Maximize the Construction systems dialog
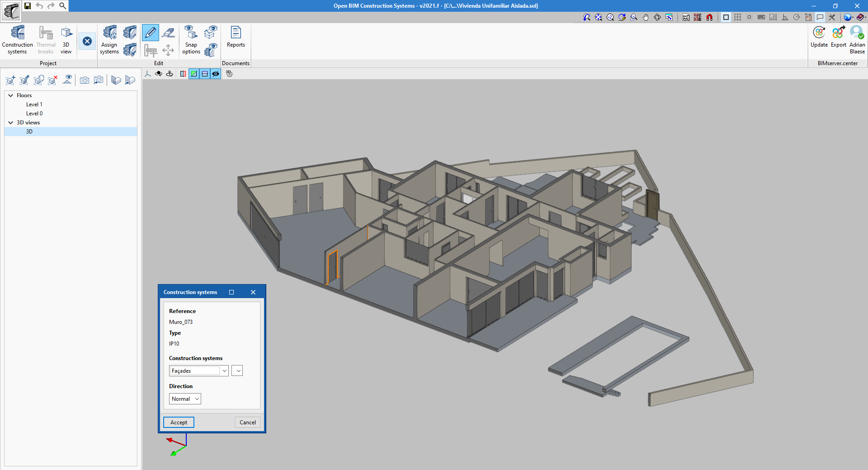The width and height of the screenshot is (868, 470). (x=231, y=292)
